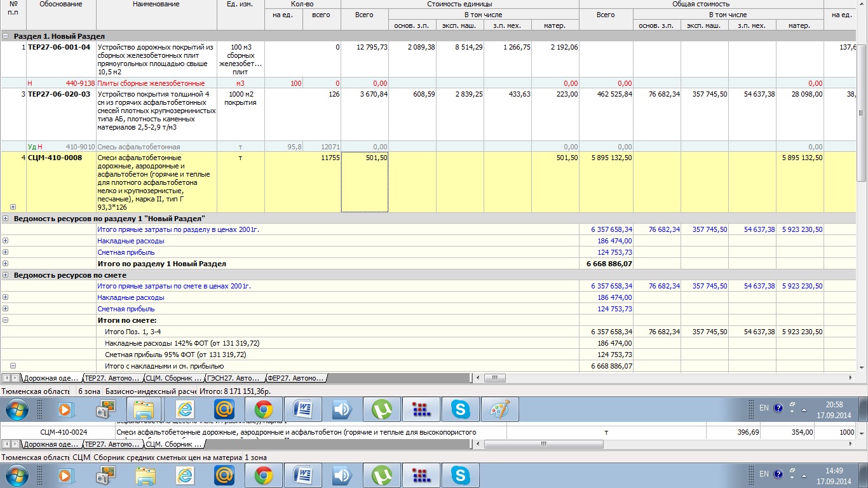The image size is (868, 488).
Task: Open Paint from the upper taskbar
Action: 499,410
